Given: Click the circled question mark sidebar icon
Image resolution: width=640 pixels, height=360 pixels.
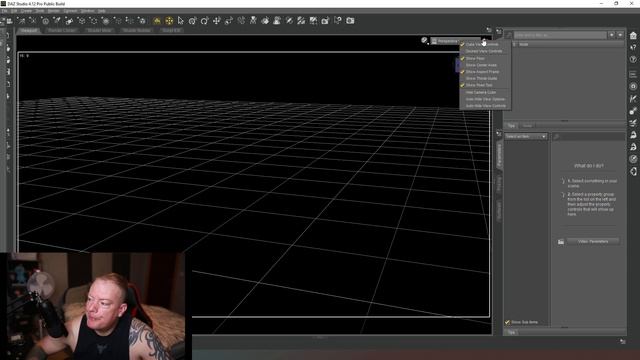Looking at the screenshot, I should tap(633, 60).
